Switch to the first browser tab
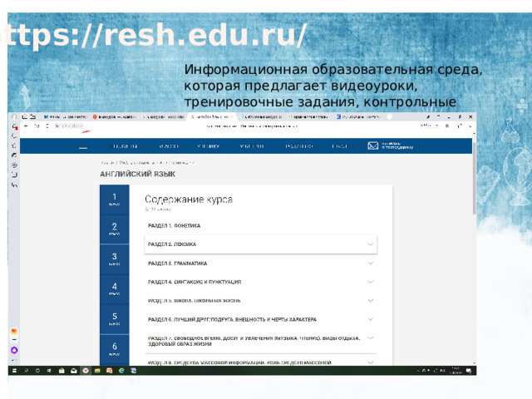Image resolution: width=532 pixels, height=399 pixels. tap(65, 116)
